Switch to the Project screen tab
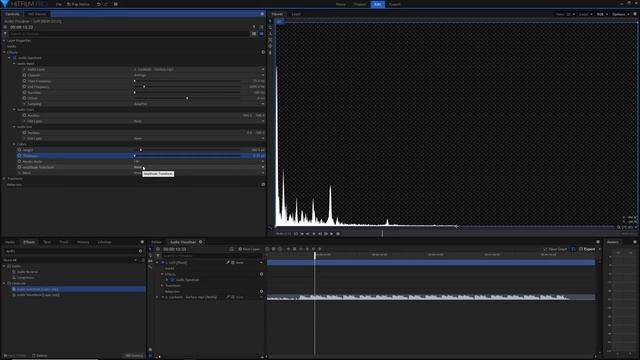This screenshot has height=360, width=640. (360, 4)
